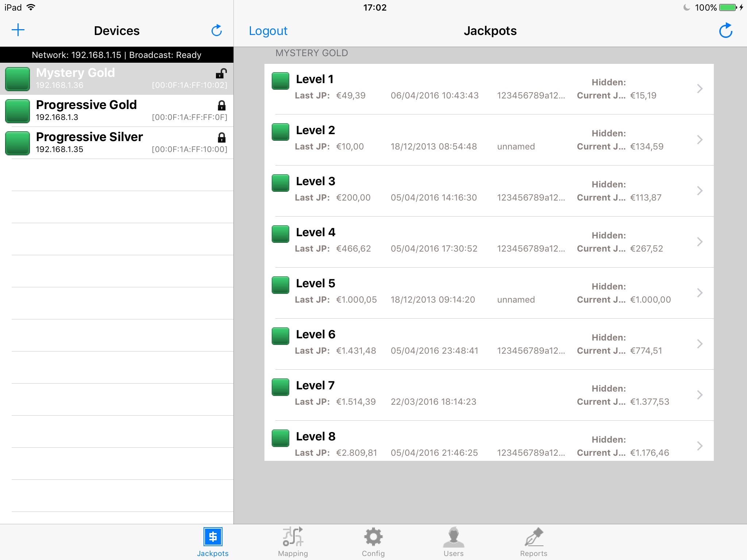Viewport: 747px width, 560px height.
Task: Select Mystery Gold device
Action: (x=116, y=78)
